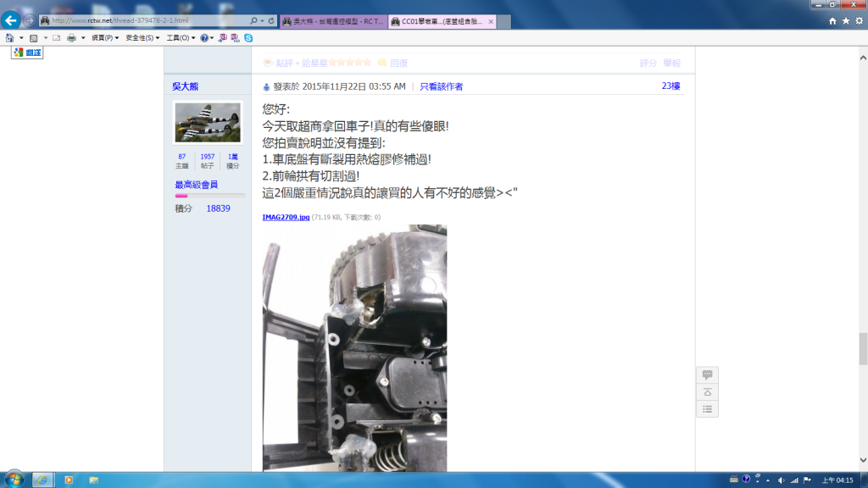Click the volume speaker tray icon

[781, 480]
